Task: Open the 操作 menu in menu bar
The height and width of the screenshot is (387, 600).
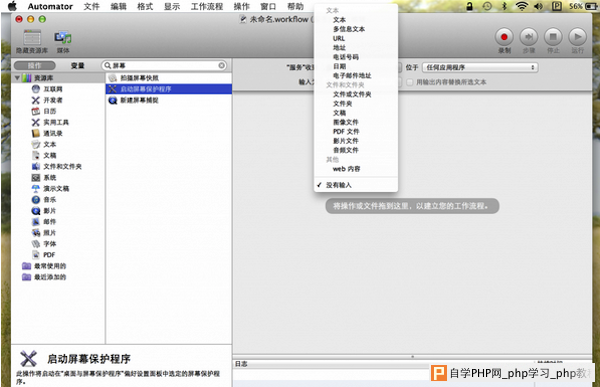Action: point(241,7)
